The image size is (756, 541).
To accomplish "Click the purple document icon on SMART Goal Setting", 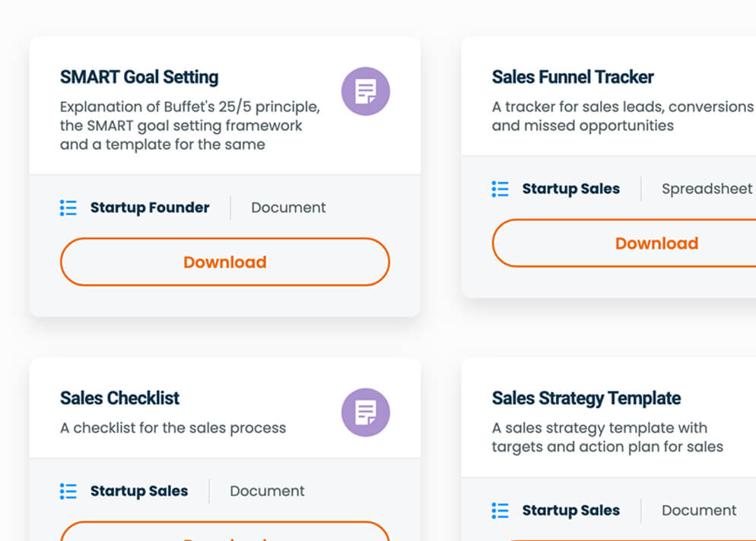I will 365,91.
